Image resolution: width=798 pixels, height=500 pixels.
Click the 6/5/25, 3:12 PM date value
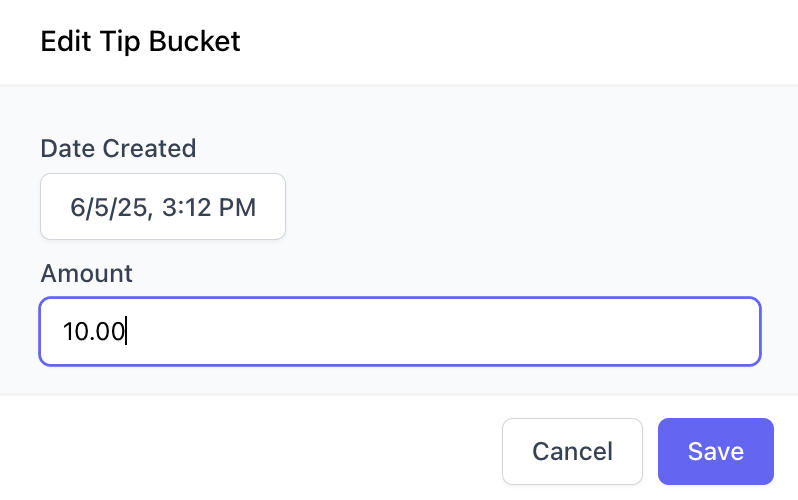click(163, 207)
